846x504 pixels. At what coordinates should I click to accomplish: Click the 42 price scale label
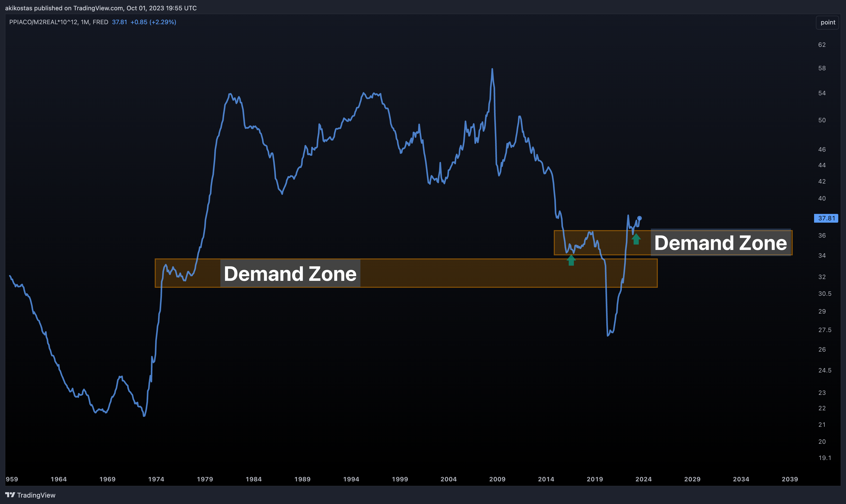pos(822,181)
